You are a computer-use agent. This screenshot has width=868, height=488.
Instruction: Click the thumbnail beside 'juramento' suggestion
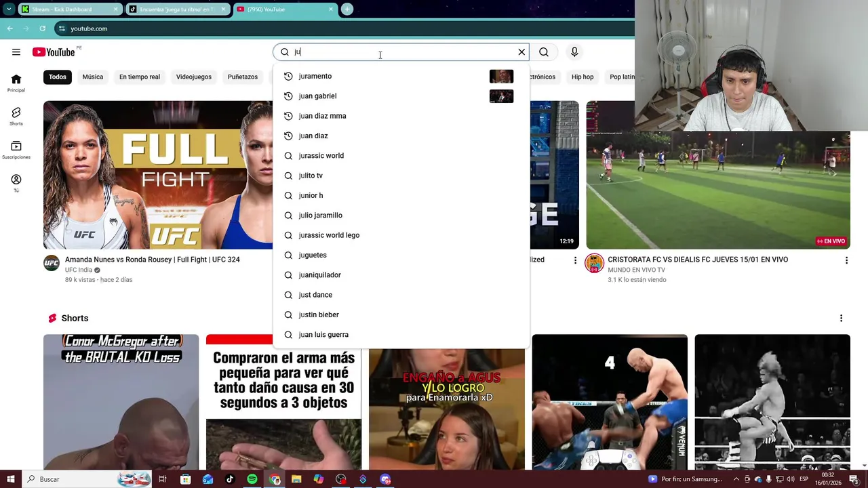pyautogui.click(x=501, y=76)
